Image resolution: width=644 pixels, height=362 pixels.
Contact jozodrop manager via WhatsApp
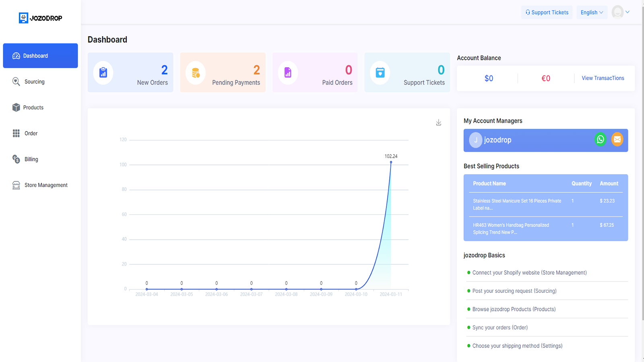click(x=601, y=140)
